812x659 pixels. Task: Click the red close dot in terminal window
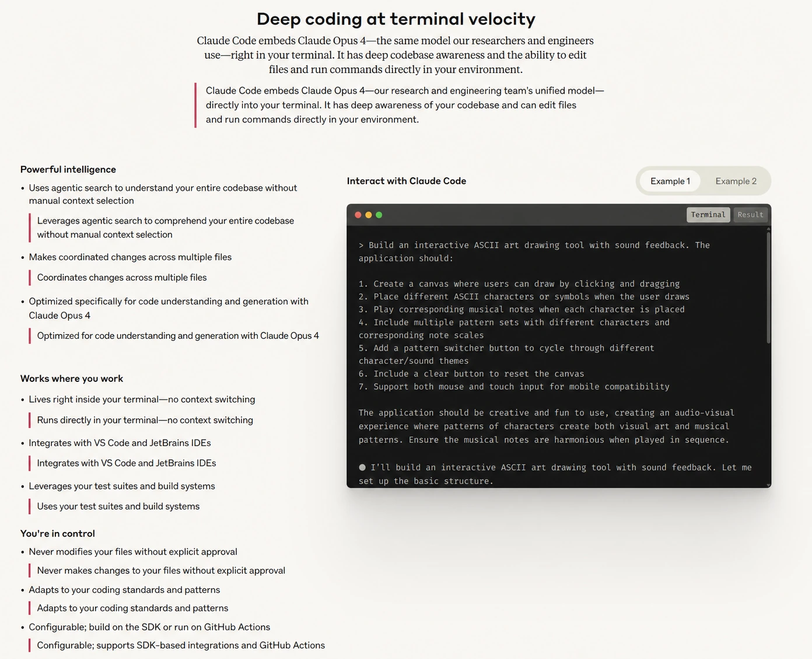coord(358,215)
